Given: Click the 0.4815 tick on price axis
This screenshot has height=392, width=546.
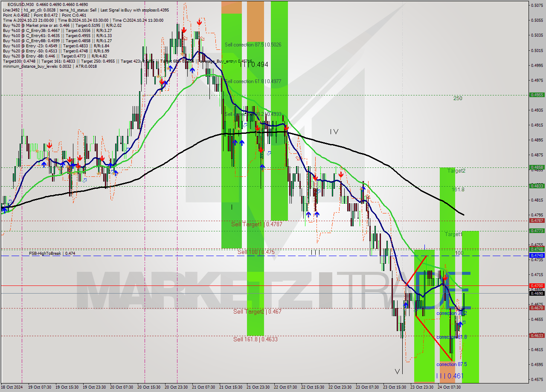Looking at the screenshot, I should (537, 200).
